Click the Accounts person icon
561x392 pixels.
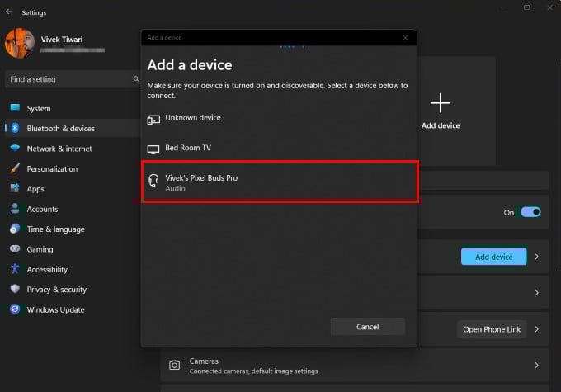point(15,208)
